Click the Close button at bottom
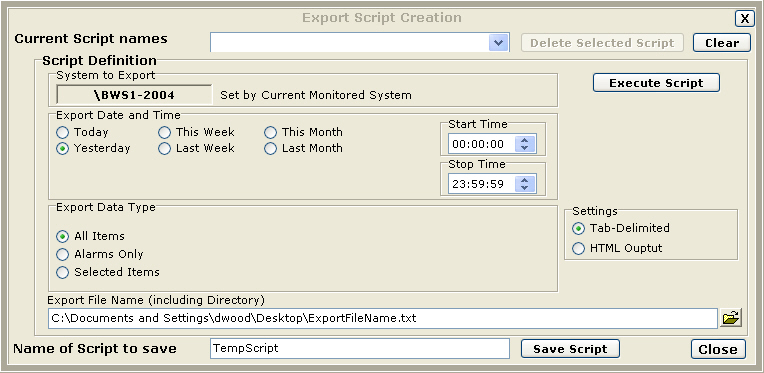Image resolution: width=764 pixels, height=373 pixels. (718, 349)
